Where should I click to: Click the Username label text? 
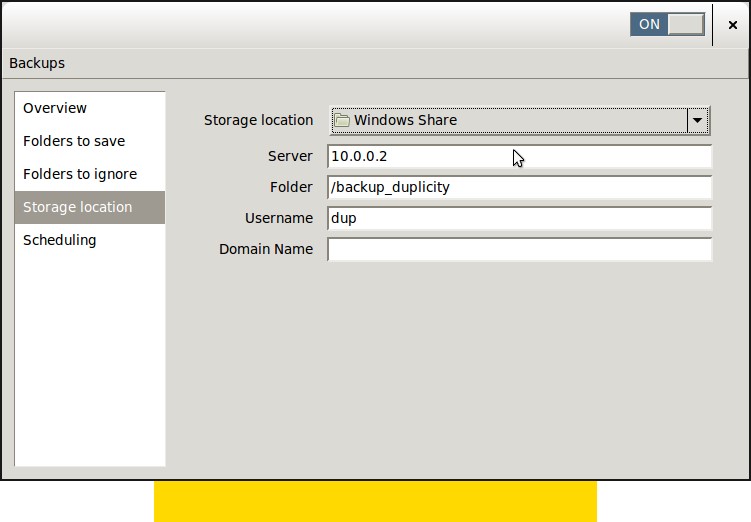pos(279,218)
